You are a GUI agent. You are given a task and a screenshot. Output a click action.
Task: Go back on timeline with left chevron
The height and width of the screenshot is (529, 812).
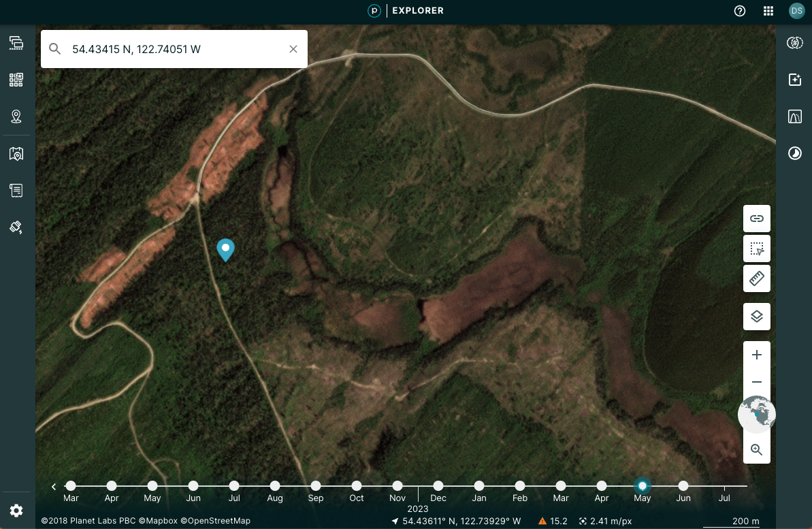pyautogui.click(x=54, y=487)
